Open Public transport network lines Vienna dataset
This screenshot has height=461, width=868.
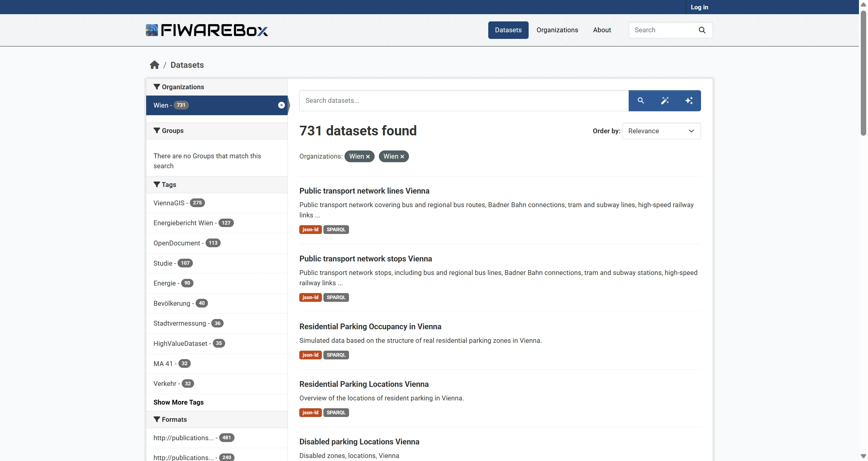click(364, 191)
